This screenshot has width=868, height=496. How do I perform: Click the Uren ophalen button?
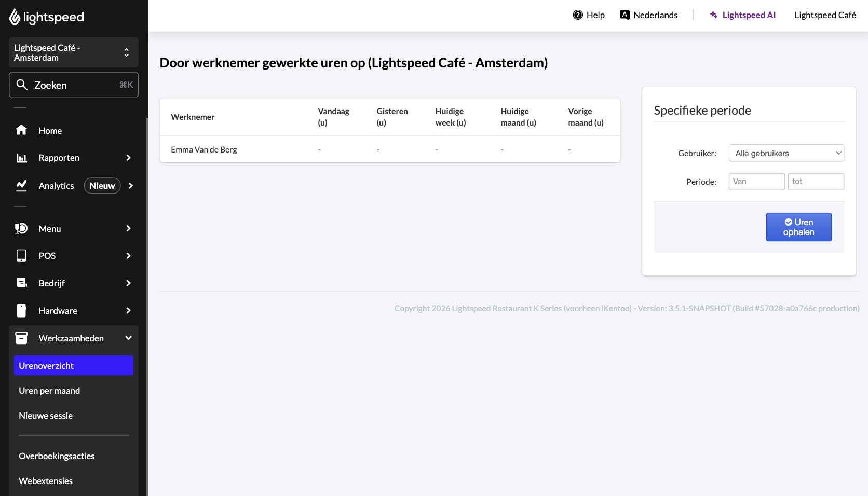[798, 227]
